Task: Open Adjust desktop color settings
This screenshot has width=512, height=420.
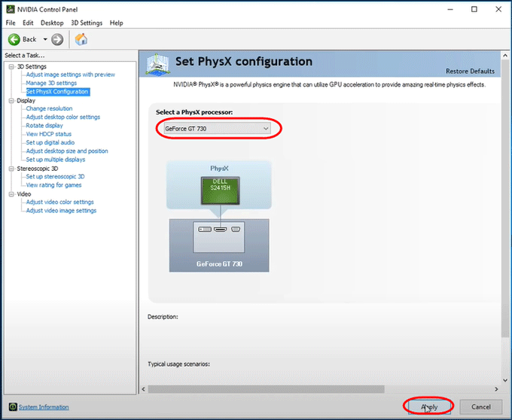Action: tap(63, 117)
